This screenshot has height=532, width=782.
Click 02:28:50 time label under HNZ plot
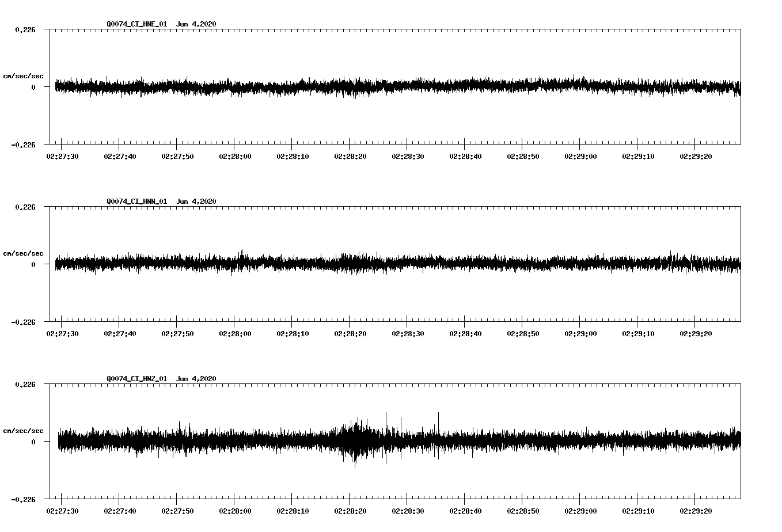[523, 511]
